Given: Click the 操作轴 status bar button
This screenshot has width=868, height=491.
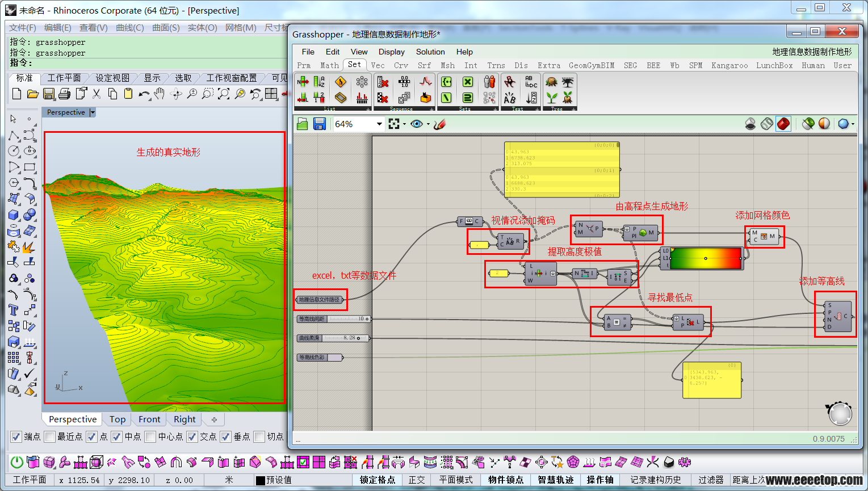Looking at the screenshot, I should coord(600,480).
